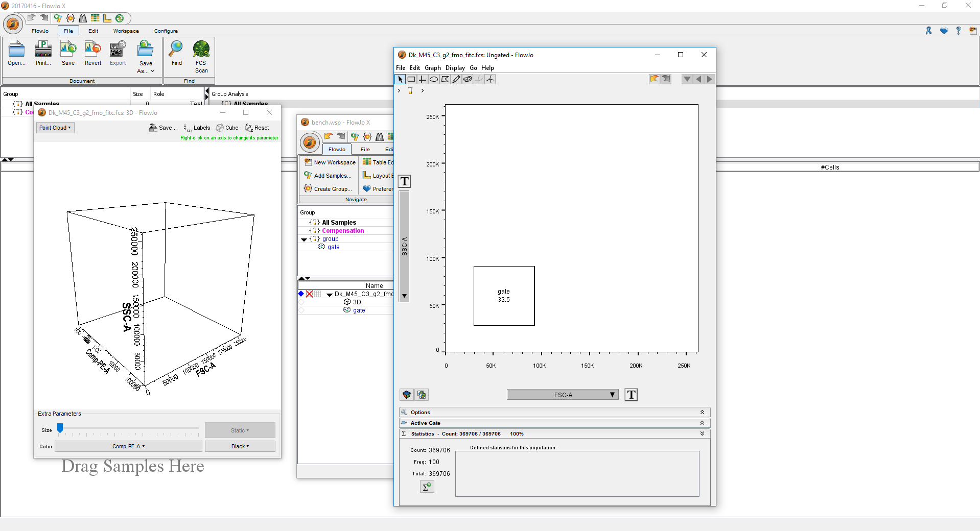Image resolution: width=980 pixels, height=531 pixels.
Task: Select the arrow pointer tool in graph window
Action: (400, 79)
